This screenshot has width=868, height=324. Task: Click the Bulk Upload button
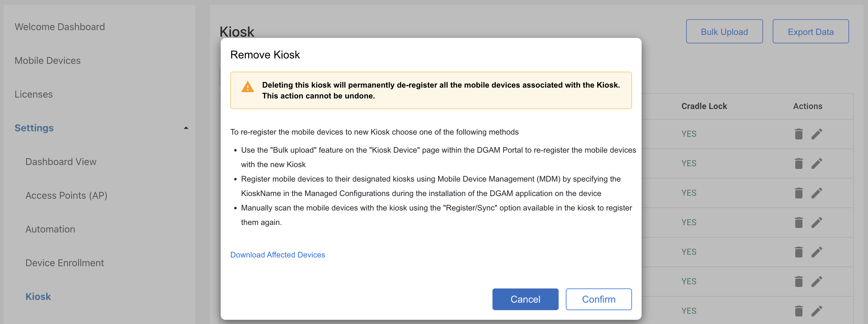coord(724,31)
